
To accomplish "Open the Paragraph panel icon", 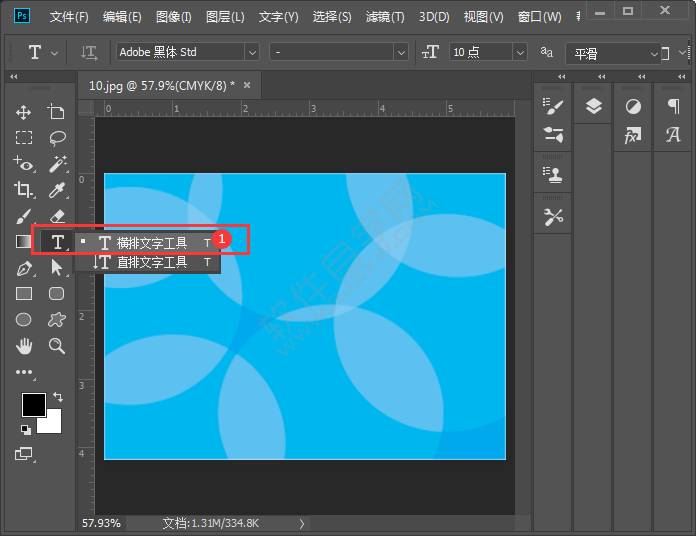I will tap(673, 106).
